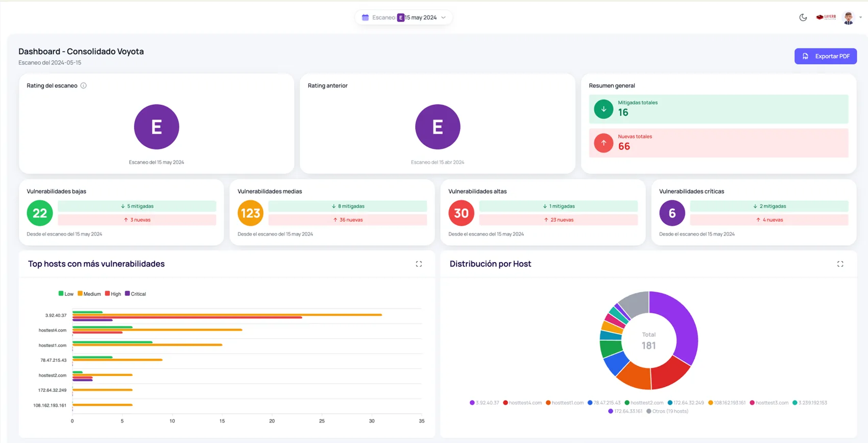
Task: Click the hosttest4.com label on bar chart axis
Action: pos(53,330)
